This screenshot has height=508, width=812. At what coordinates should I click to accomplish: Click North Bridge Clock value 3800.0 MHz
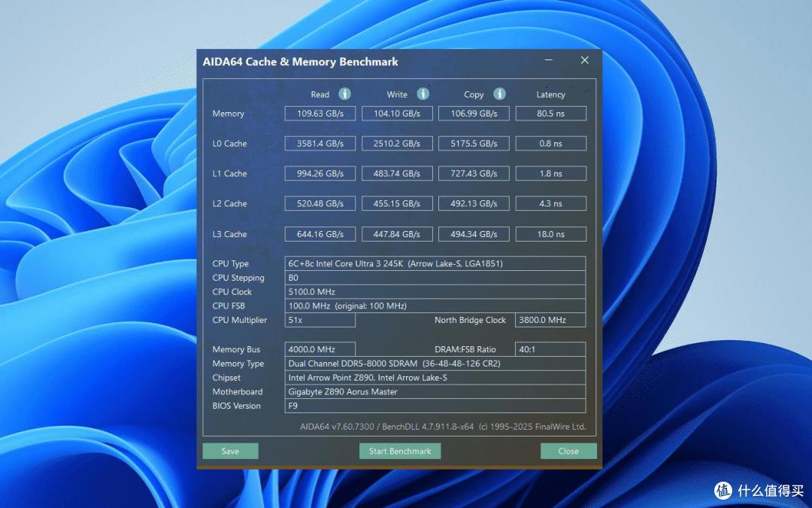coord(550,320)
